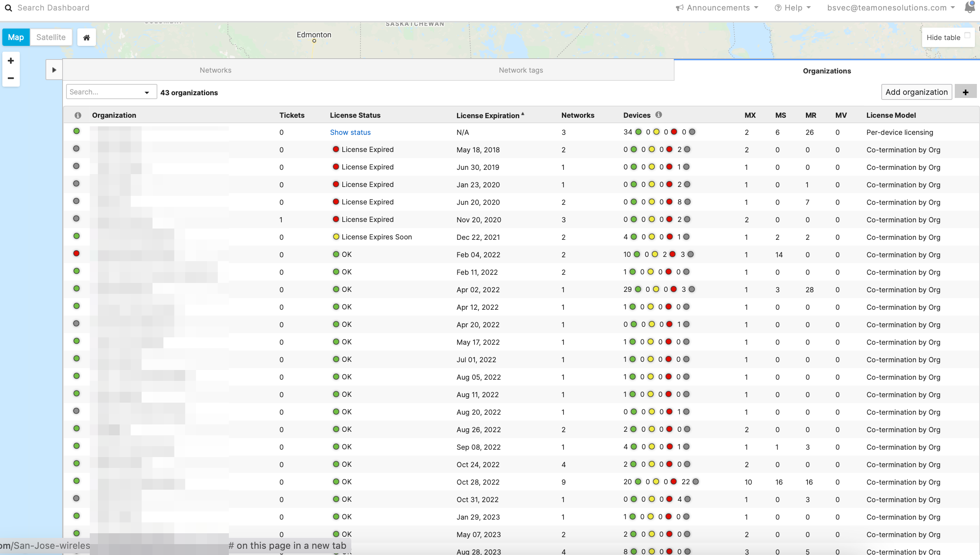Switch the map to Satellite view

[51, 37]
